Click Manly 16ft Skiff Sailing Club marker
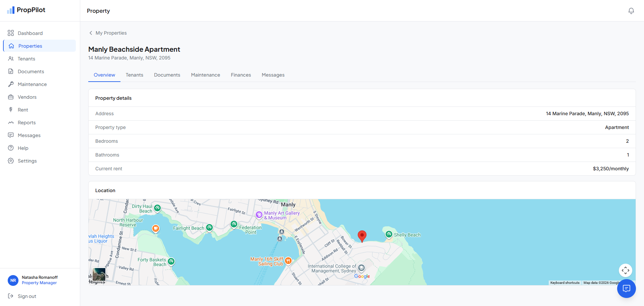 click(x=288, y=261)
